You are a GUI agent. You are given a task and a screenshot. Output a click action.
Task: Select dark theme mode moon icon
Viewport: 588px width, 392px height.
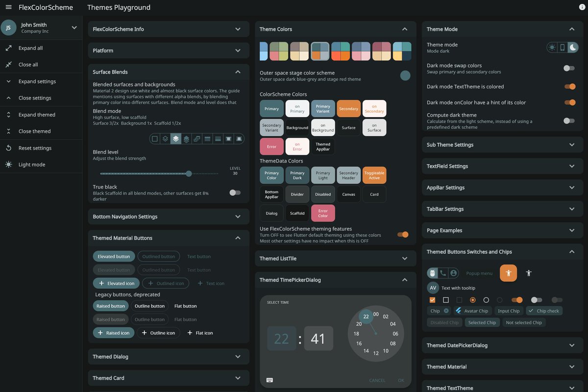pyautogui.click(x=572, y=48)
